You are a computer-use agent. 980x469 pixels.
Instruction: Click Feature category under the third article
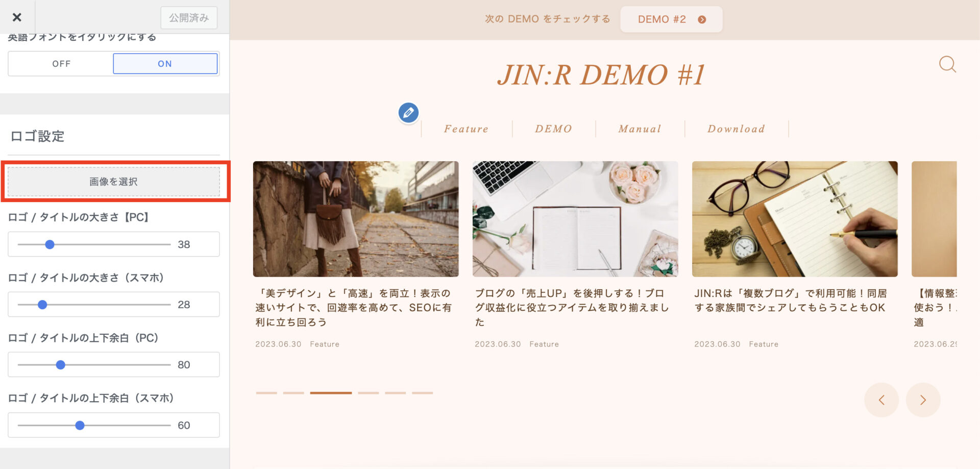(764, 344)
